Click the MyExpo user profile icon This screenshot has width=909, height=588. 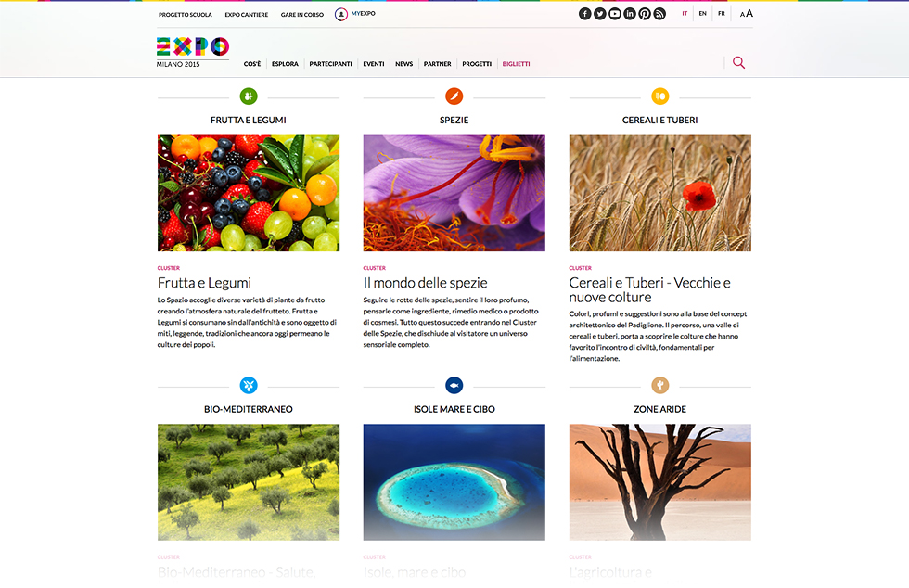(341, 14)
